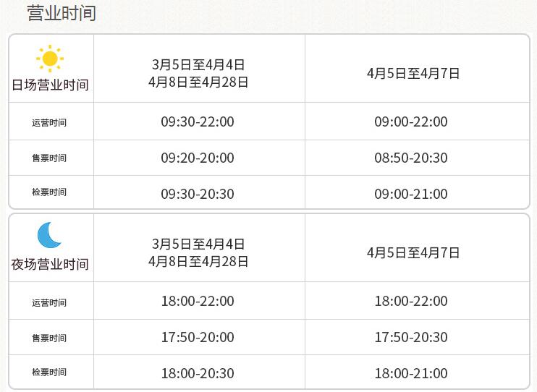Select the 营业时间 heading text
537x392 pixels.
click(x=62, y=13)
